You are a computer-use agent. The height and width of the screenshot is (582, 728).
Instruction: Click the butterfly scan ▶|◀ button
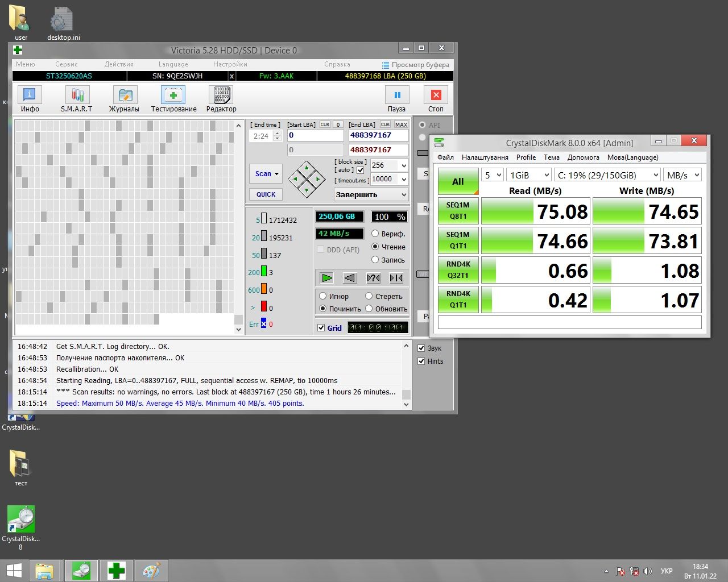pos(396,278)
